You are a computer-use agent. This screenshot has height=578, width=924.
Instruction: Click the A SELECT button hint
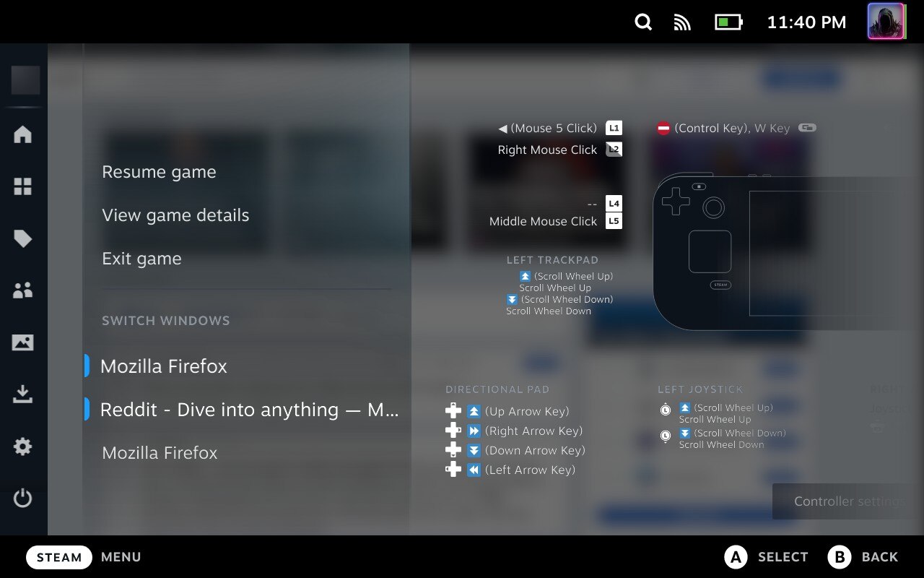click(766, 557)
